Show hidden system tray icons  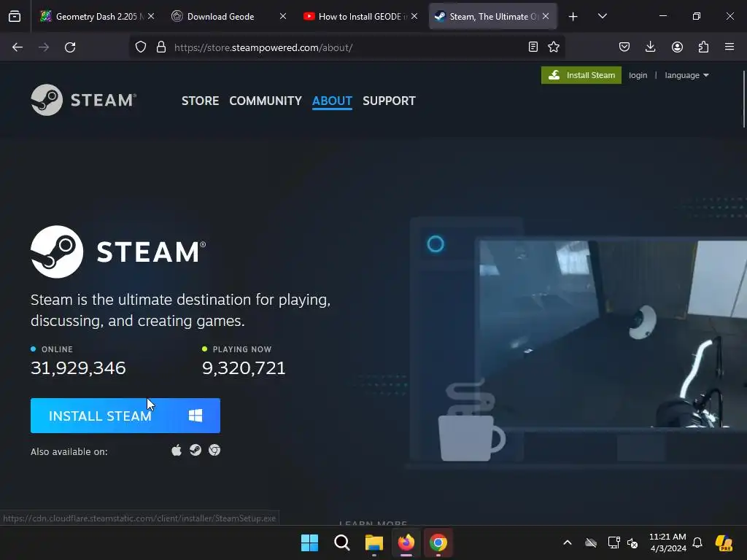pos(567,542)
